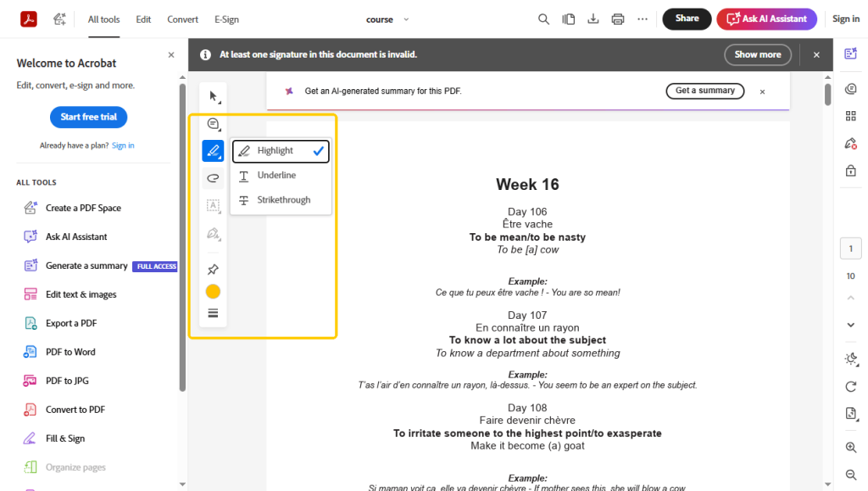Go to next page with down chevron
The image size is (868, 491).
coord(851,325)
